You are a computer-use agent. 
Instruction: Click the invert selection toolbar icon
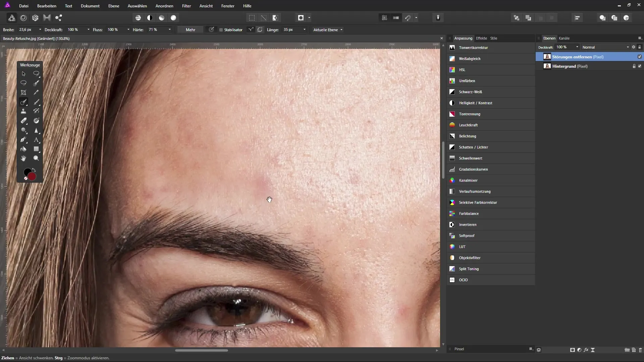[x=275, y=18]
